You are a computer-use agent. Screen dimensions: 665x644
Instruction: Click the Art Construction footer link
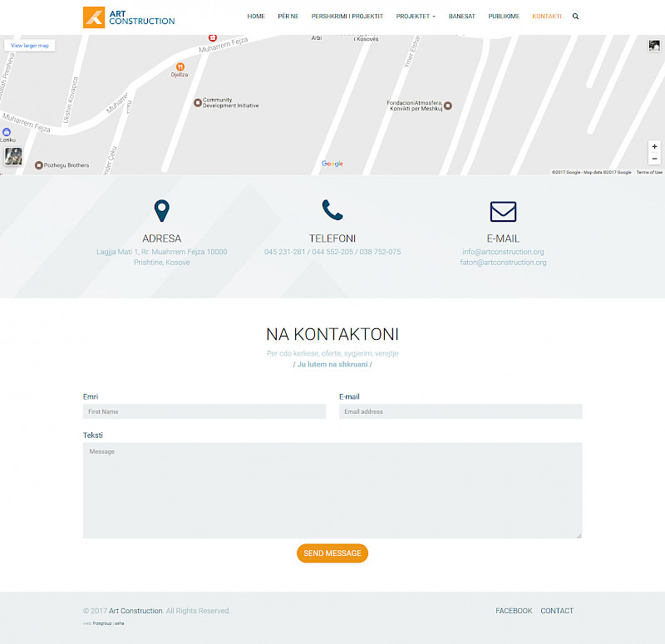point(135,611)
